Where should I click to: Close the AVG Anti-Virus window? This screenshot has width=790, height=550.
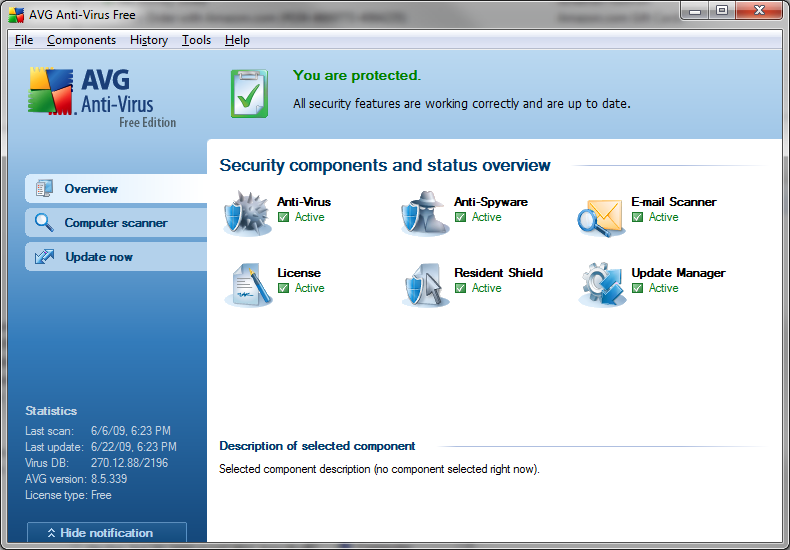pyautogui.click(x=759, y=10)
